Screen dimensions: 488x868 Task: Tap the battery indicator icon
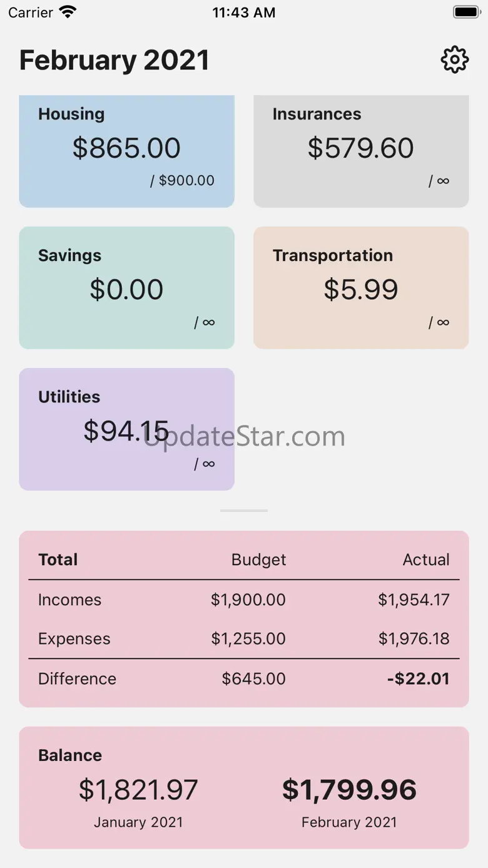coord(466,12)
